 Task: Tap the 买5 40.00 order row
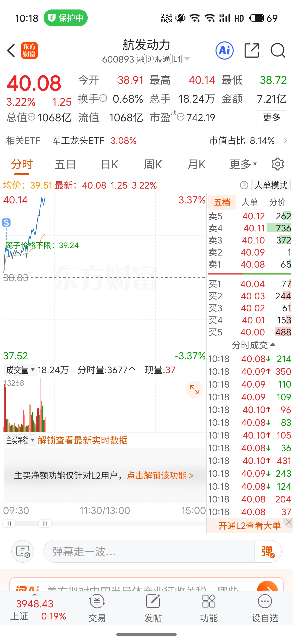coord(250,332)
